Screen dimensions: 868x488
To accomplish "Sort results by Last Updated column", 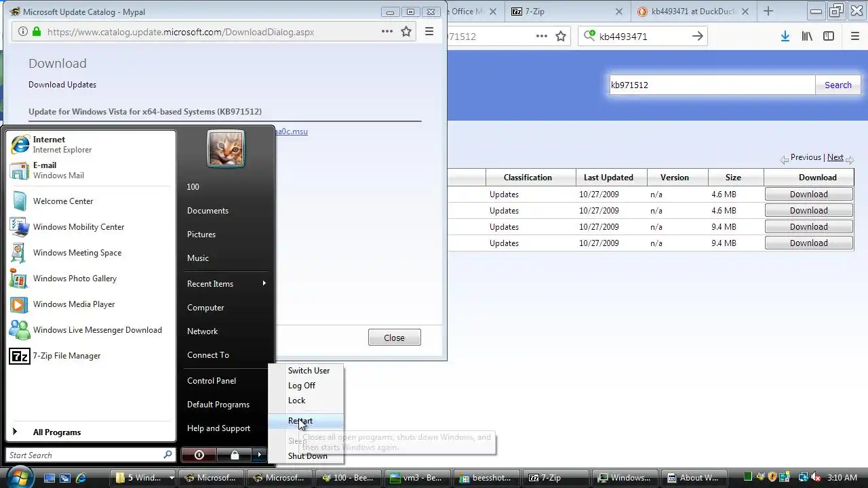I will pyautogui.click(x=608, y=178).
